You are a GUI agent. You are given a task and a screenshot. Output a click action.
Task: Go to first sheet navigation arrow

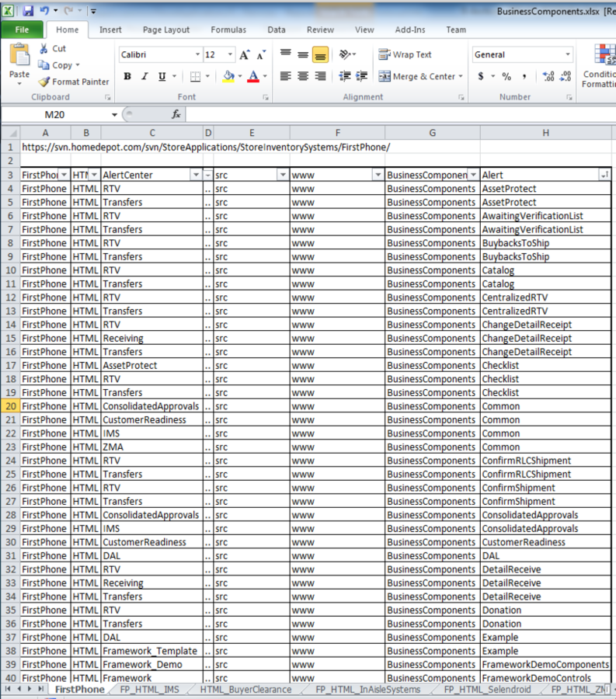click(8, 689)
